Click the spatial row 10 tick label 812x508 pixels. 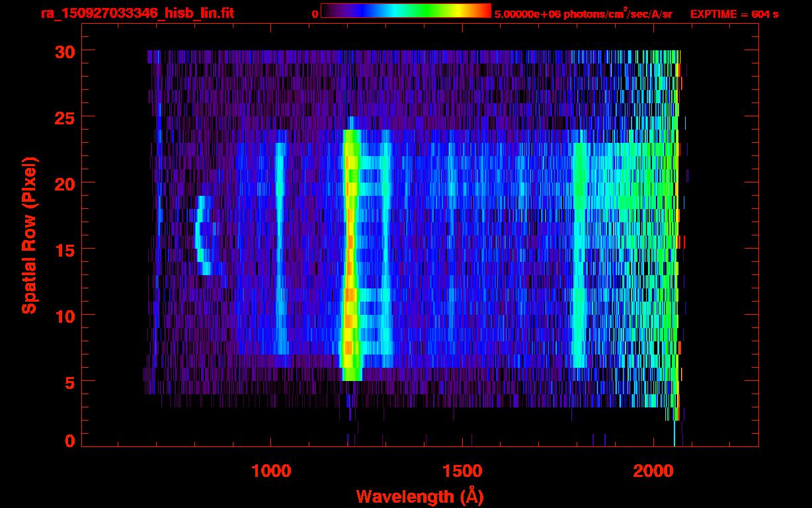point(63,315)
